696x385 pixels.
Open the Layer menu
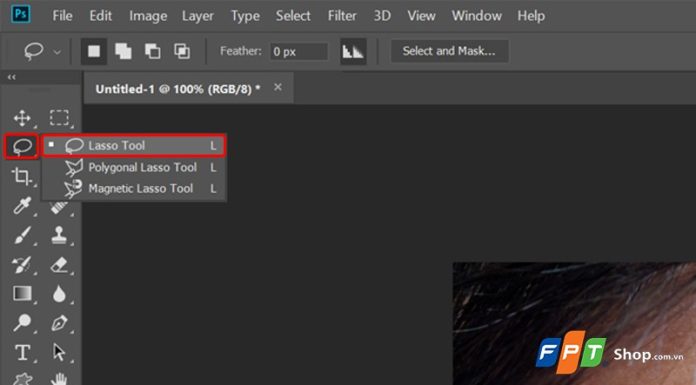point(198,16)
